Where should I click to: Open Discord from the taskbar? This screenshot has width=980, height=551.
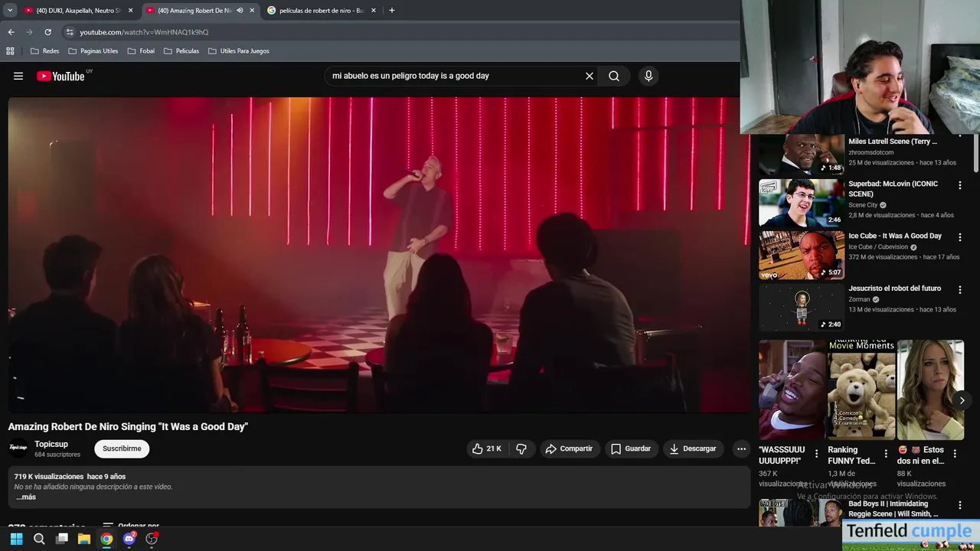[x=129, y=539]
